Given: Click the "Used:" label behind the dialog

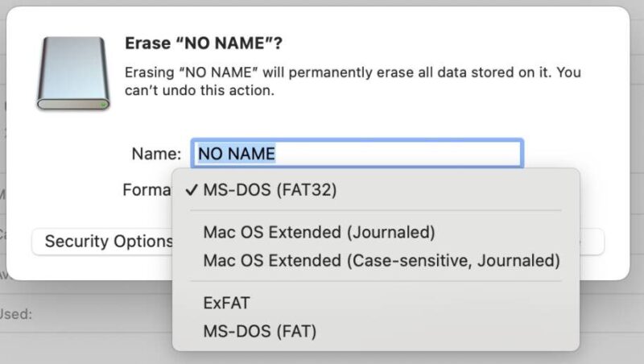Looking at the screenshot, I should (x=16, y=314).
